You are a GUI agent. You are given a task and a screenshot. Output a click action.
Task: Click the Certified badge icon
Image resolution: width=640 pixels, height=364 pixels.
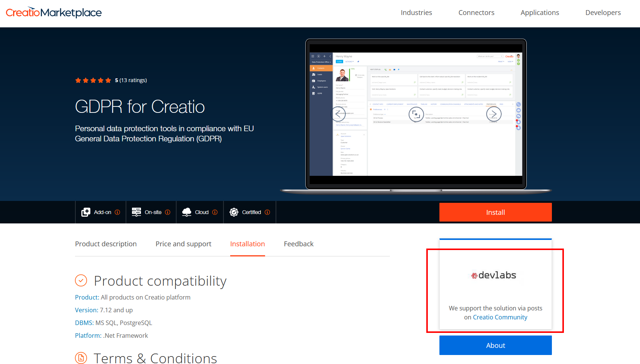(x=234, y=212)
